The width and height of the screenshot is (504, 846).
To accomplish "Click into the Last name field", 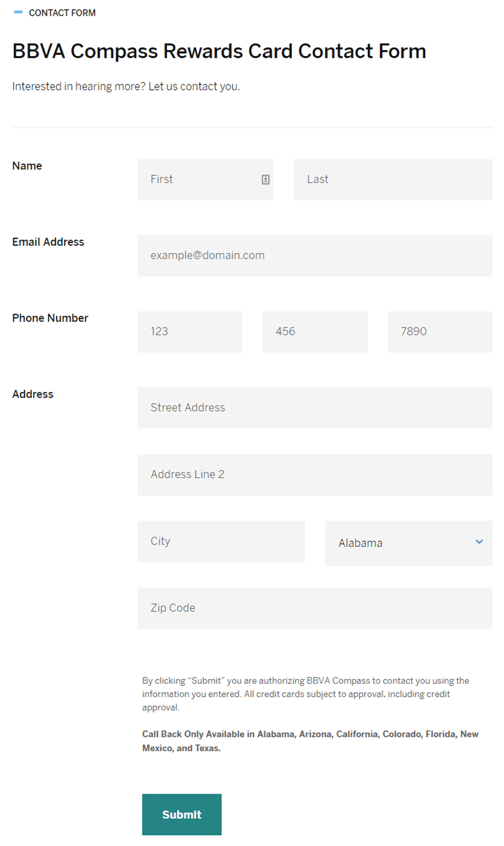I will click(x=392, y=179).
